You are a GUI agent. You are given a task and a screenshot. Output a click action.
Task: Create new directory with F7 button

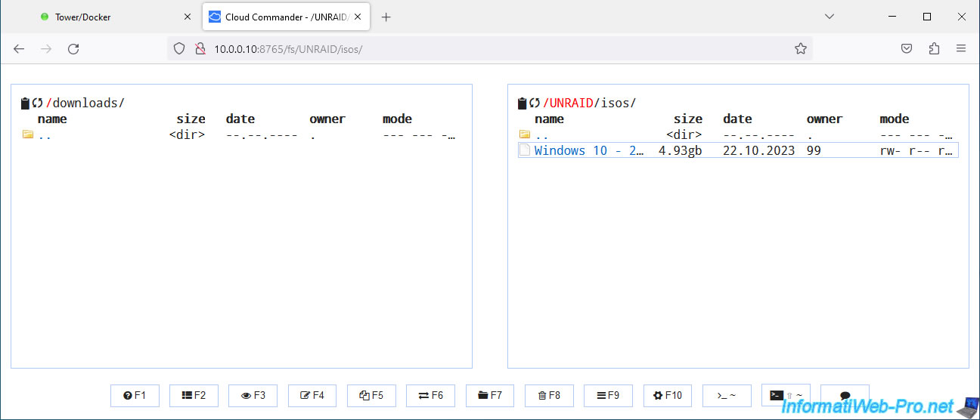[x=489, y=395]
